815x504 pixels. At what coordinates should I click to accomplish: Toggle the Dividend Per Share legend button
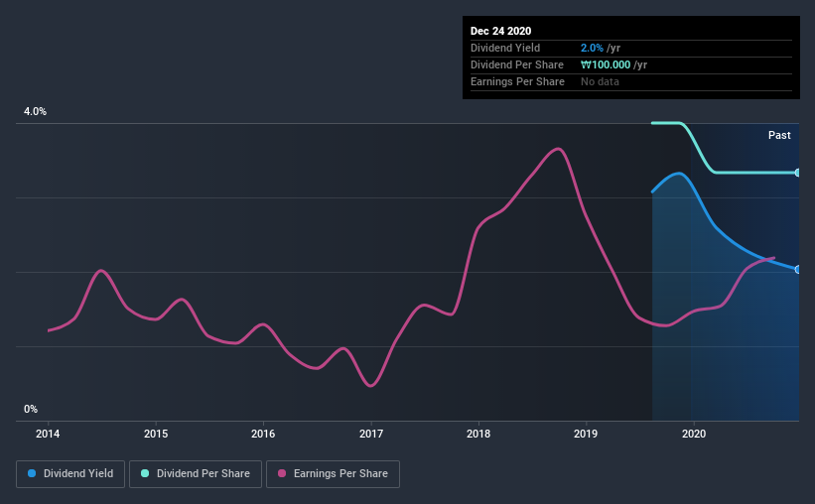coord(196,474)
